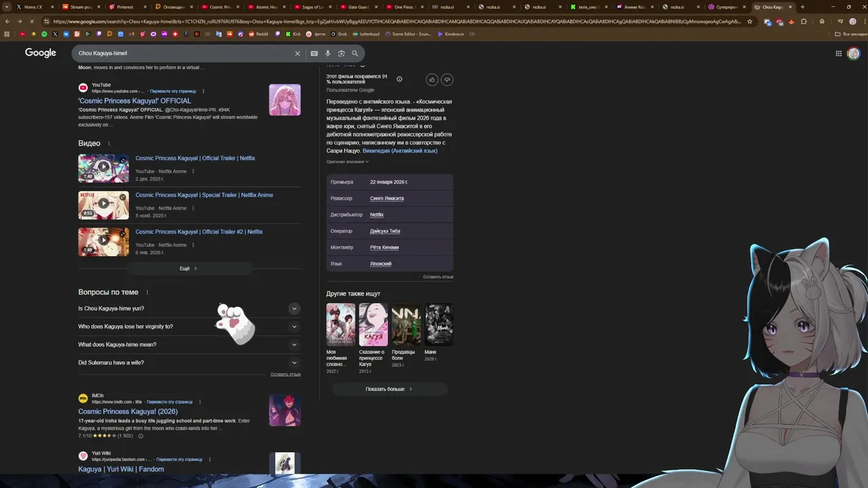Open director Синго Ямасита link
Image resolution: width=868 pixels, height=488 pixels.
tap(387, 199)
